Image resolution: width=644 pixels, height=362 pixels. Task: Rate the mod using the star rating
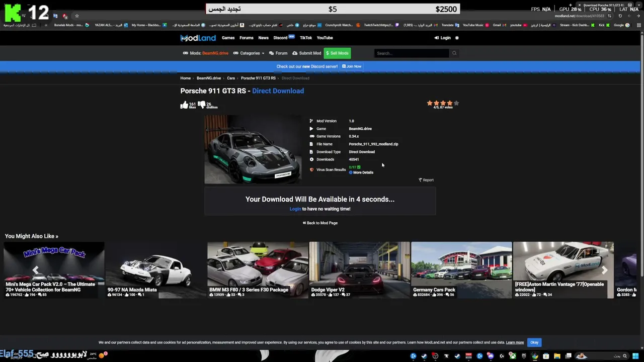[443, 103]
